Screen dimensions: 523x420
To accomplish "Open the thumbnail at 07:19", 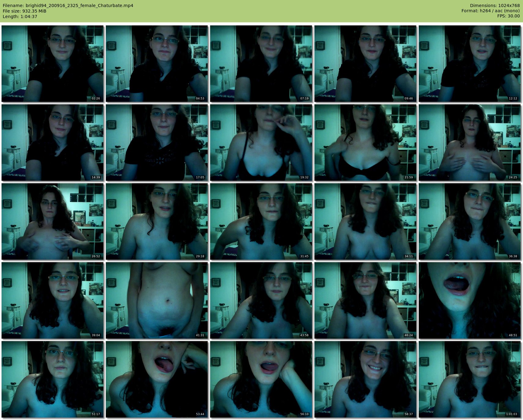I will (x=261, y=63).
